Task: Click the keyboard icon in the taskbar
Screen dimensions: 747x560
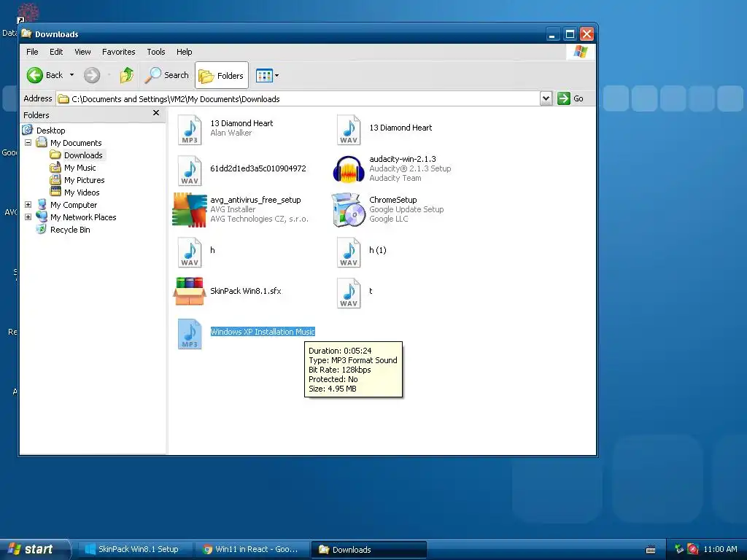Action: pos(650,550)
